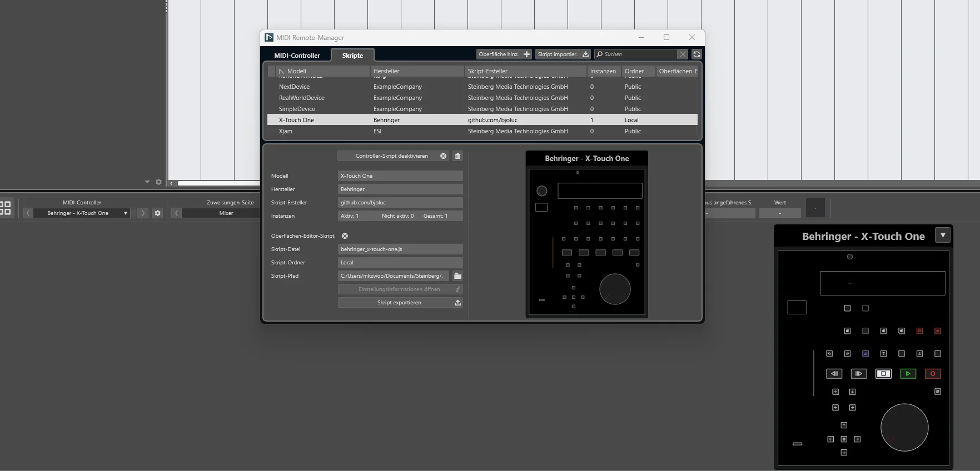Open the MIDI-Controller device dropdown

pyautogui.click(x=82, y=213)
